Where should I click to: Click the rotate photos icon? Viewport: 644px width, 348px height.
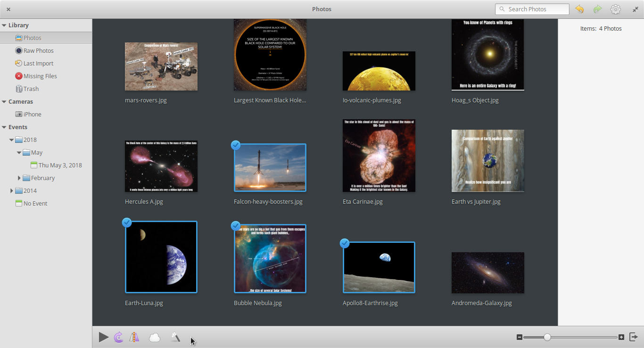click(x=119, y=337)
